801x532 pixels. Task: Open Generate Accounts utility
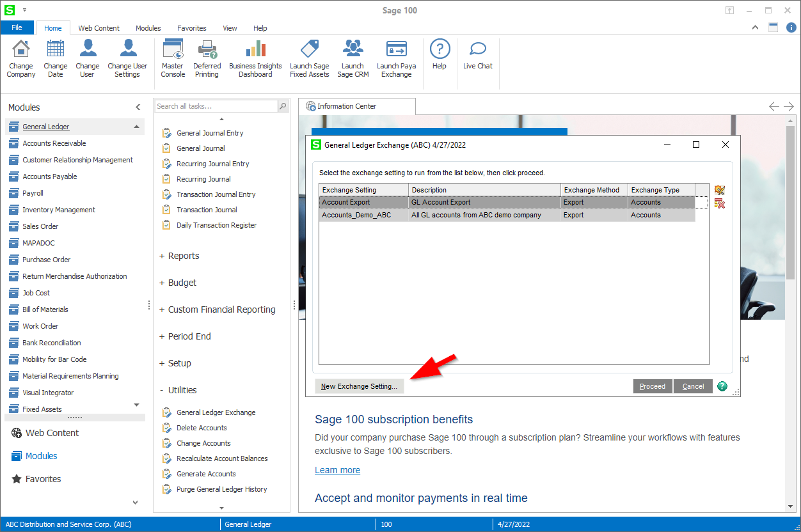coord(206,474)
